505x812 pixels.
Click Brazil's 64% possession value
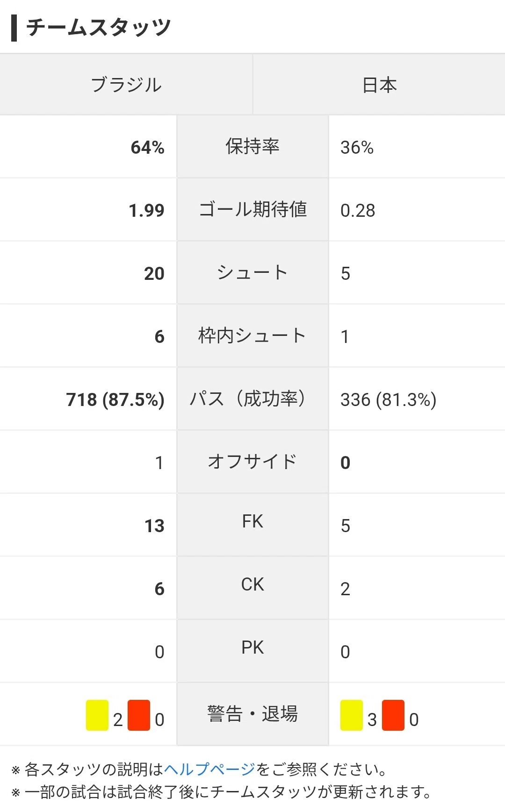tap(148, 147)
